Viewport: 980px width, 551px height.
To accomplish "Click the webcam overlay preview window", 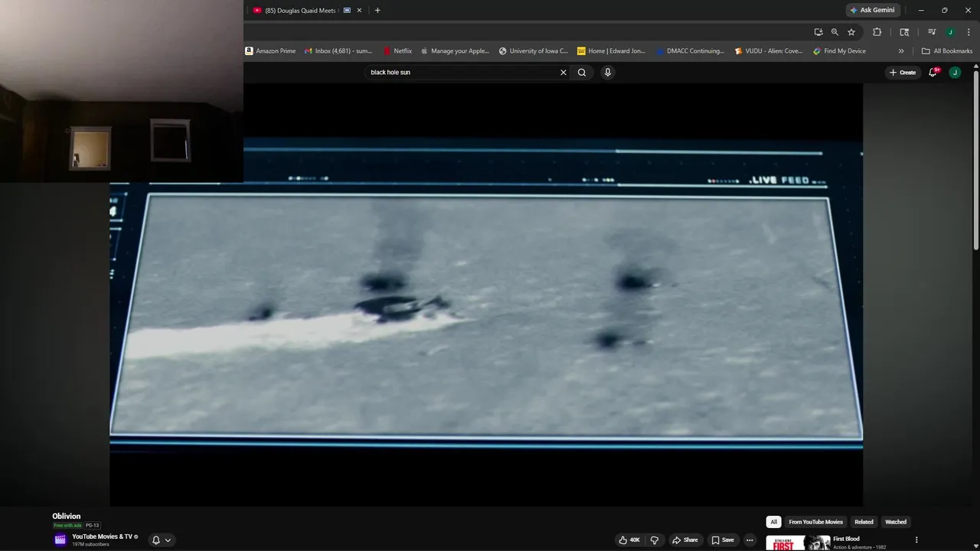I will pos(122,91).
